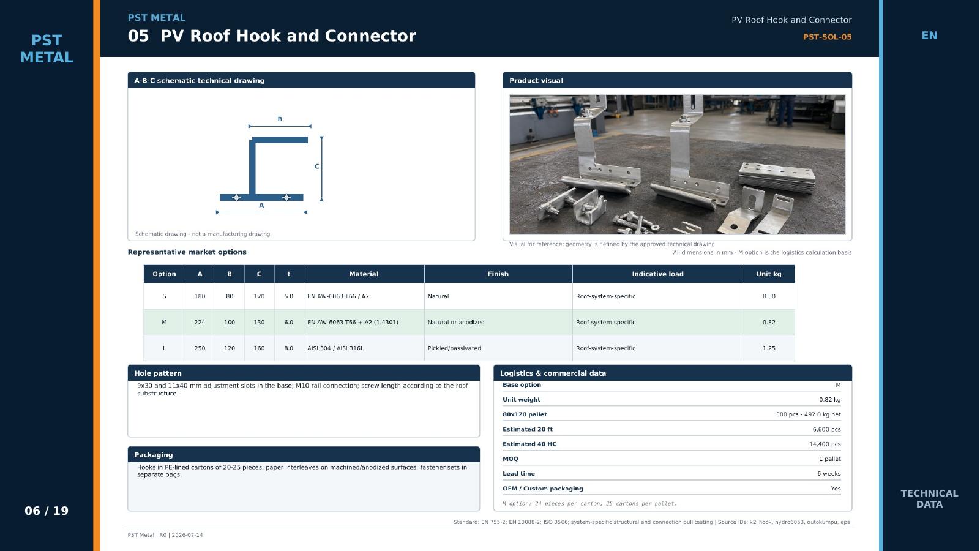Click dimension label 'A' in the schematic
This screenshot has height=551, width=980.
point(261,206)
